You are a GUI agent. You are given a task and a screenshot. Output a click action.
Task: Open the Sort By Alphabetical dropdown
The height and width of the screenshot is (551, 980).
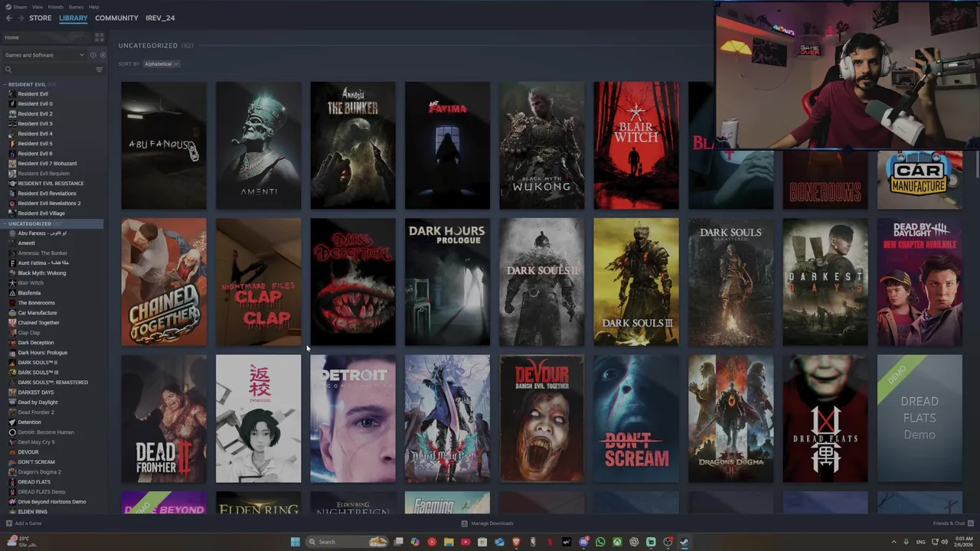[x=161, y=64]
